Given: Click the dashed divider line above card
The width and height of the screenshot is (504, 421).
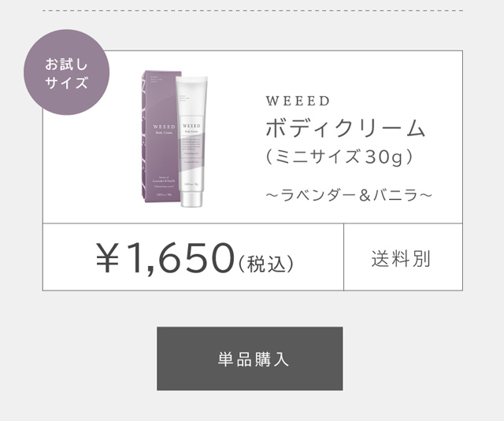Looking at the screenshot, I should click(252, 10).
